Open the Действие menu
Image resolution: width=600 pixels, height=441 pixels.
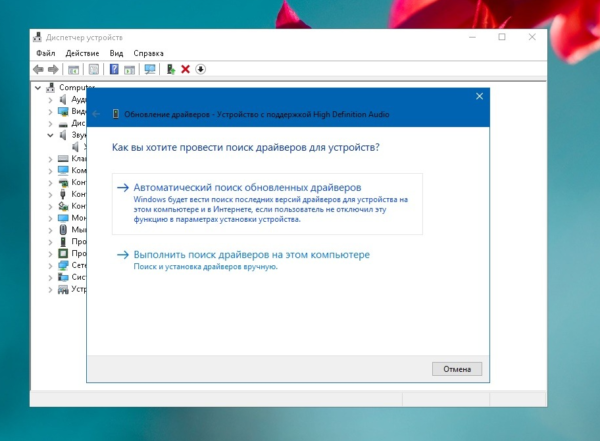[82, 52]
